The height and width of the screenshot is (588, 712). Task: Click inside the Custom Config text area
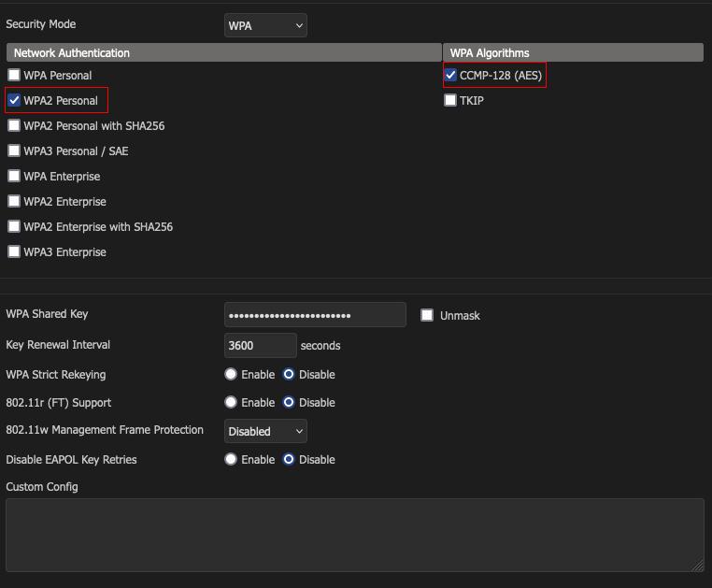coord(354,535)
